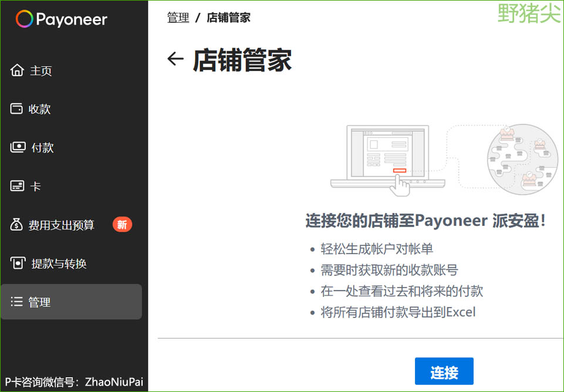Click the payment icon beside 付款
This screenshot has width=564, height=392.
pyautogui.click(x=18, y=147)
